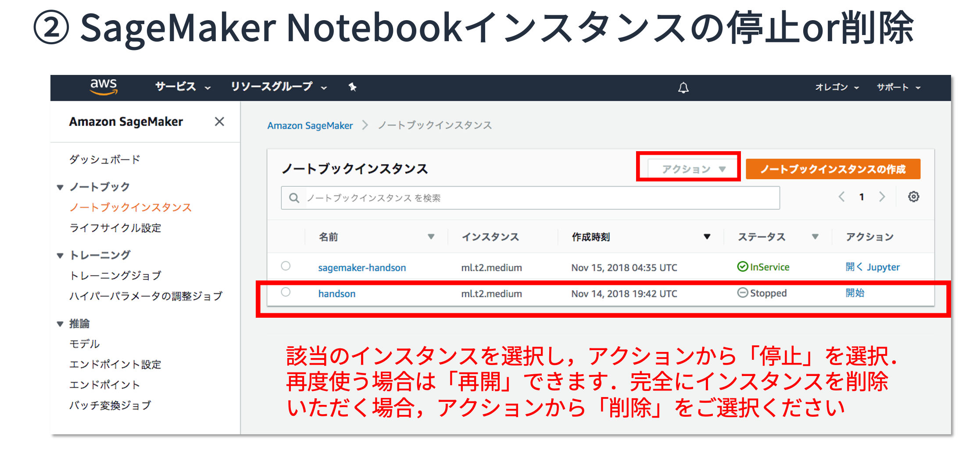
Task: Click the ノートブックインスタンス breadcrumb text
Action: (435, 125)
